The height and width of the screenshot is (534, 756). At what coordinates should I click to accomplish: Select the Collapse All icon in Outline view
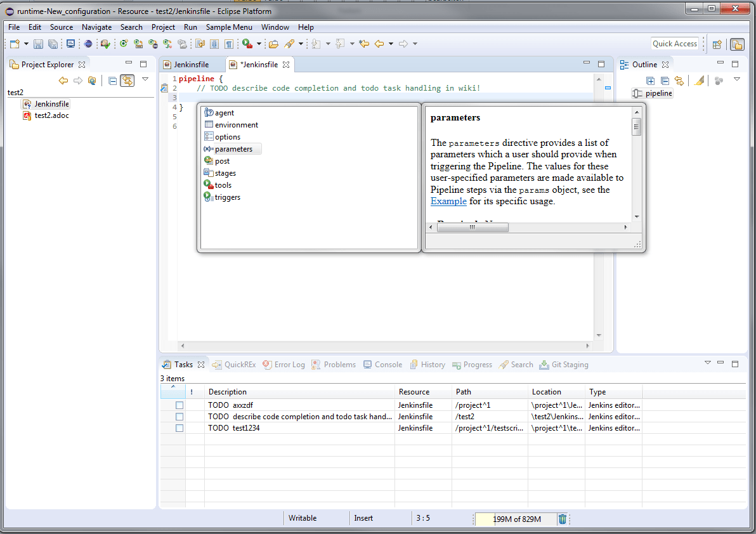(x=665, y=81)
